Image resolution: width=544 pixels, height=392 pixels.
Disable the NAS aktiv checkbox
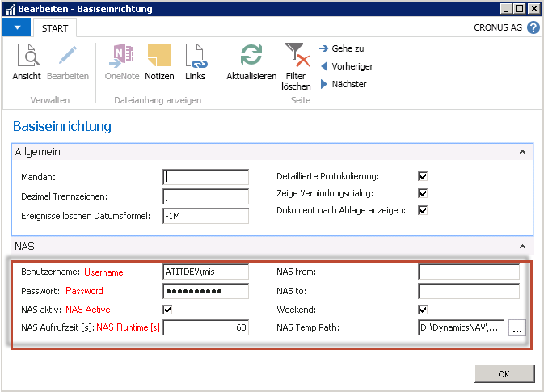(x=167, y=310)
